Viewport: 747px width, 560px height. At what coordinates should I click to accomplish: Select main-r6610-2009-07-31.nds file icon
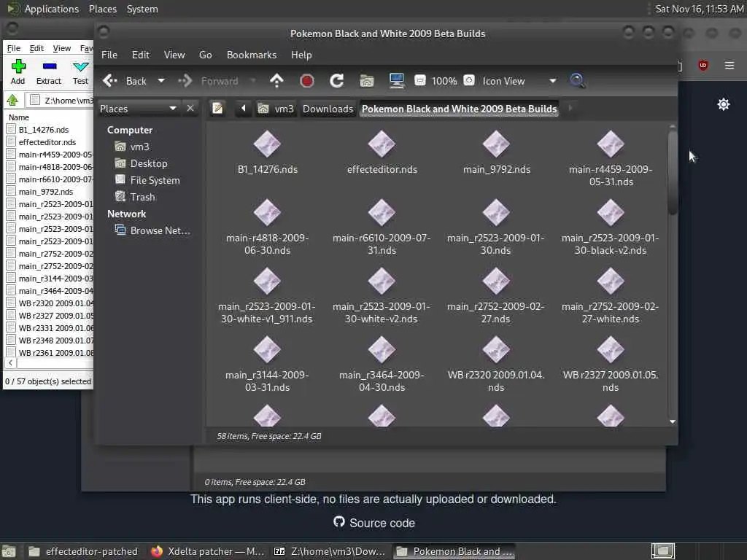pyautogui.click(x=382, y=213)
